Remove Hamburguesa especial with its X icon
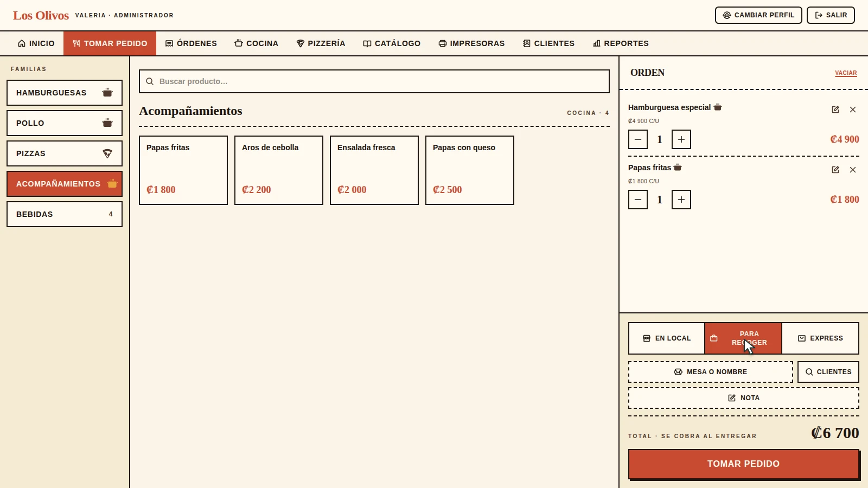868x488 pixels. click(853, 110)
